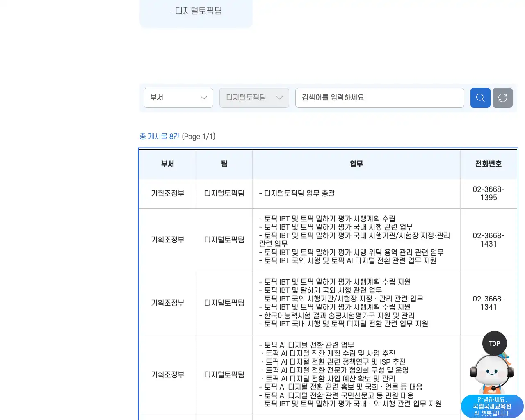The height and width of the screenshot is (420, 525).
Task: Click line 토픽 AI 디지털 전환 관련 국민신문고 등 민원 대응
Action: pyautogui.click(x=336, y=395)
